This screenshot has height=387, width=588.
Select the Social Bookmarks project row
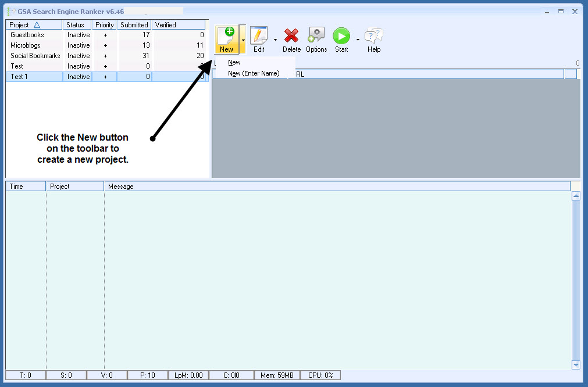pyautogui.click(x=35, y=56)
